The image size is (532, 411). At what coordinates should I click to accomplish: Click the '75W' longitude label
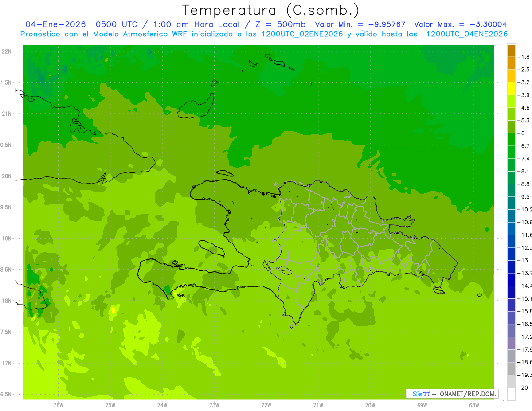[x=110, y=405]
